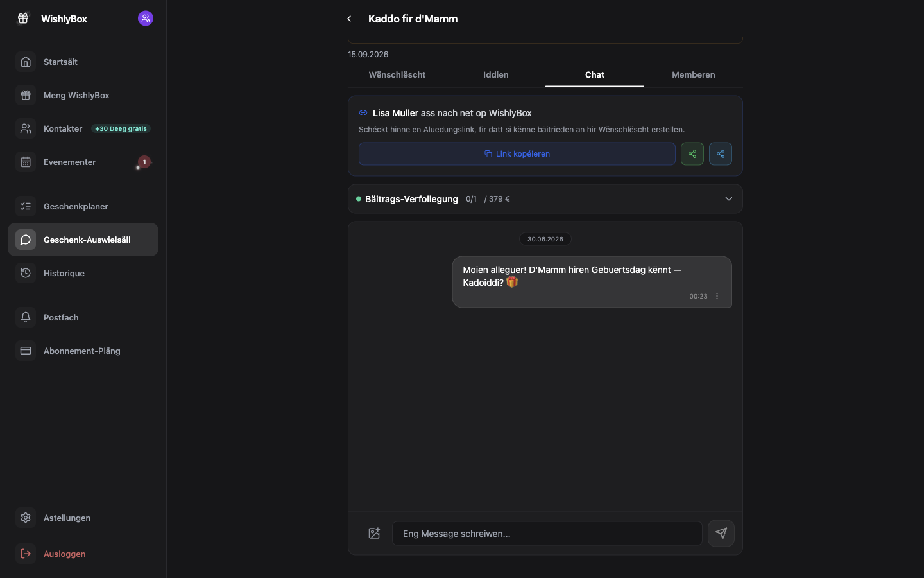Open the purple user profile avatar
This screenshot has height=578, width=924.
pos(146,19)
